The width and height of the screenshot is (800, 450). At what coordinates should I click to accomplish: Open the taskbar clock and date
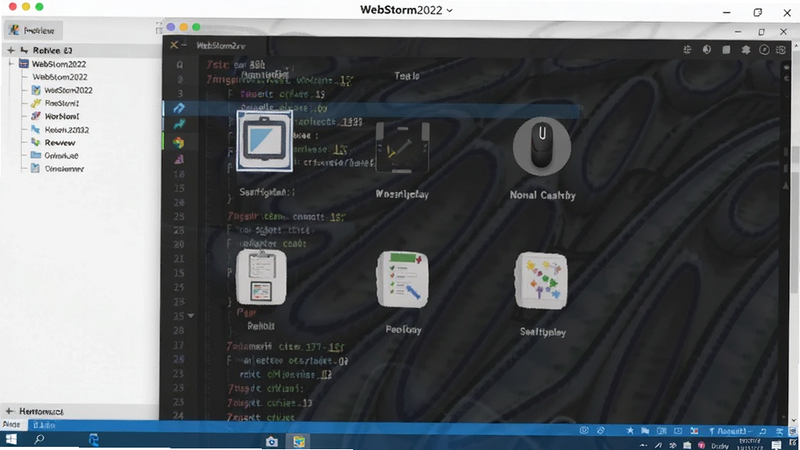pyautogui.click(x=749, y=443)
